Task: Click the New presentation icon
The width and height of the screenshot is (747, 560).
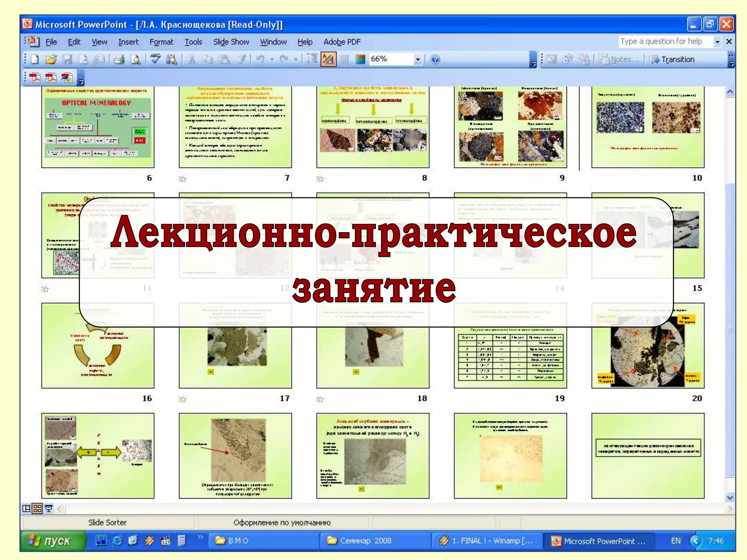Action: (x=35, y=59)
